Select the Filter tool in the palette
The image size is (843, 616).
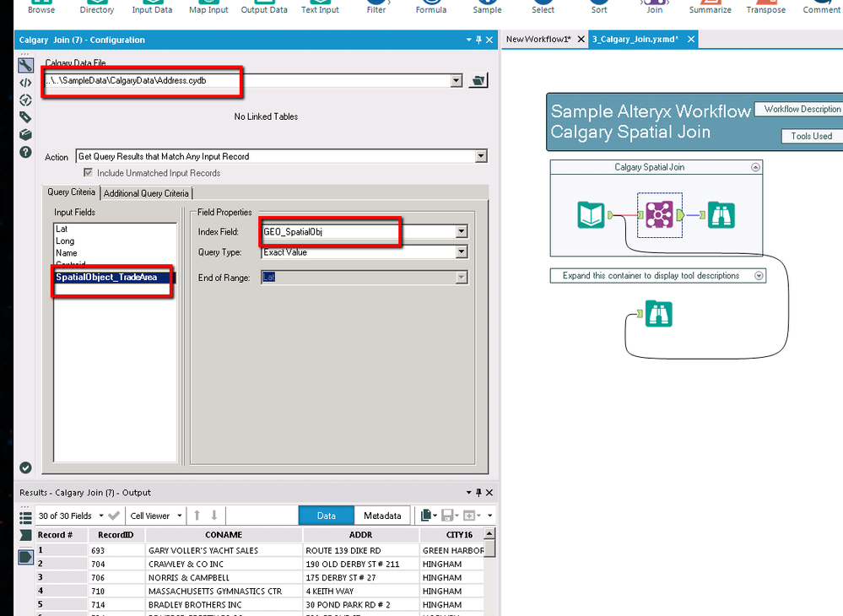(x=376, y=8)
